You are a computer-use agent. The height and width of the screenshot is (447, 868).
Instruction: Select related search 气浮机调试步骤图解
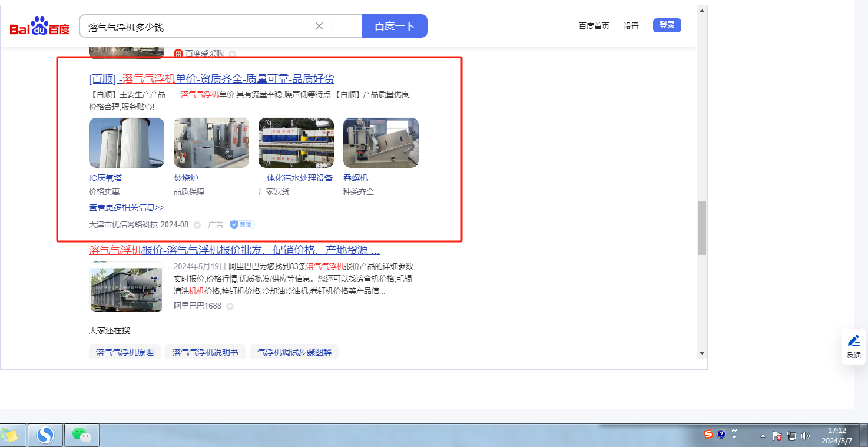tap(294, 352)
